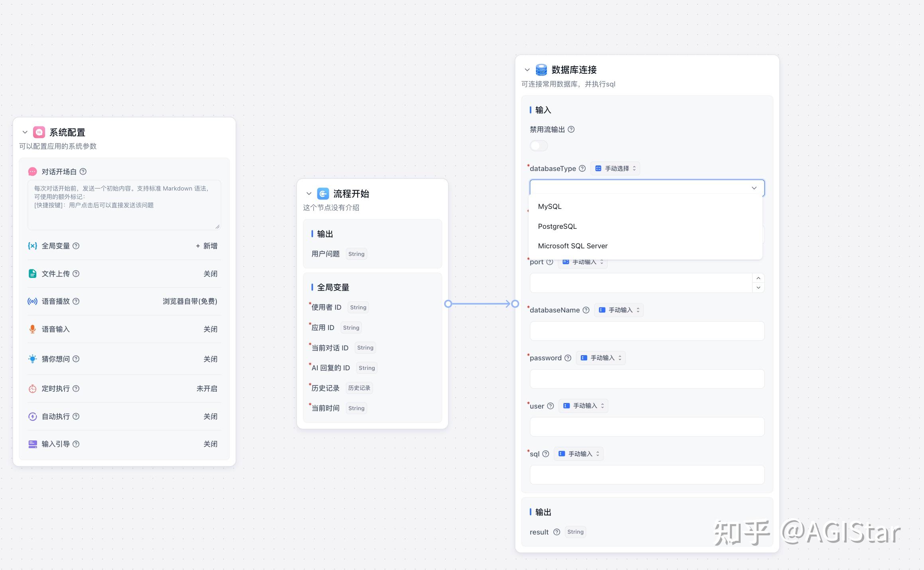Image resolution: width=924 pixels, height=570 pixels.
Task: Toggle the 禁用流输出 switch
Action: (x=539, y=146)
